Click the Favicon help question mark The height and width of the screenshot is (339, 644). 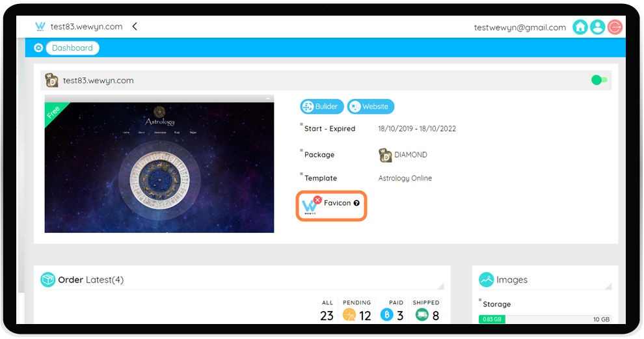coord(356,203)
